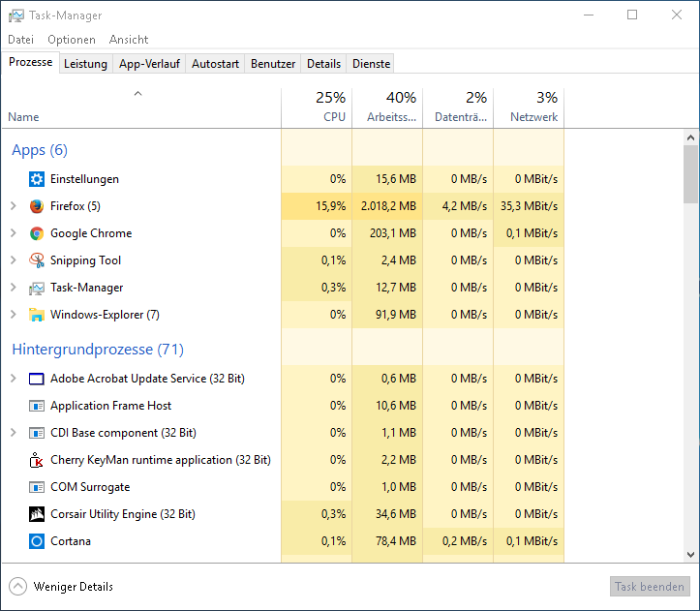Select the Apps (6) group header

coord(40,150)
